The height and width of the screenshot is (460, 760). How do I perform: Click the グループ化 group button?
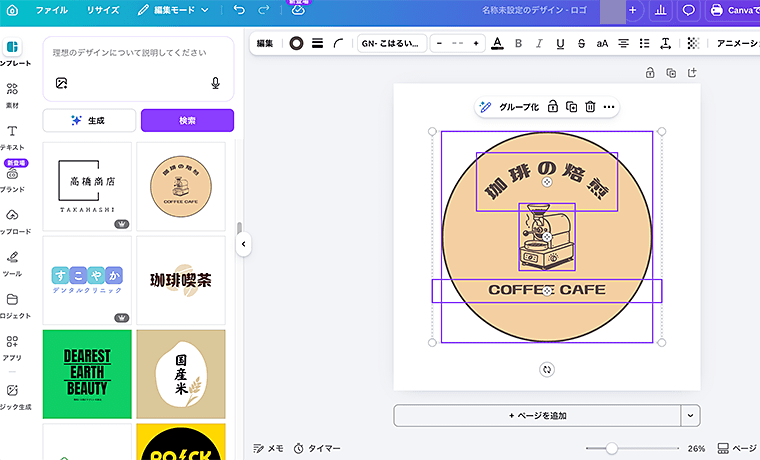click(519, 107)
